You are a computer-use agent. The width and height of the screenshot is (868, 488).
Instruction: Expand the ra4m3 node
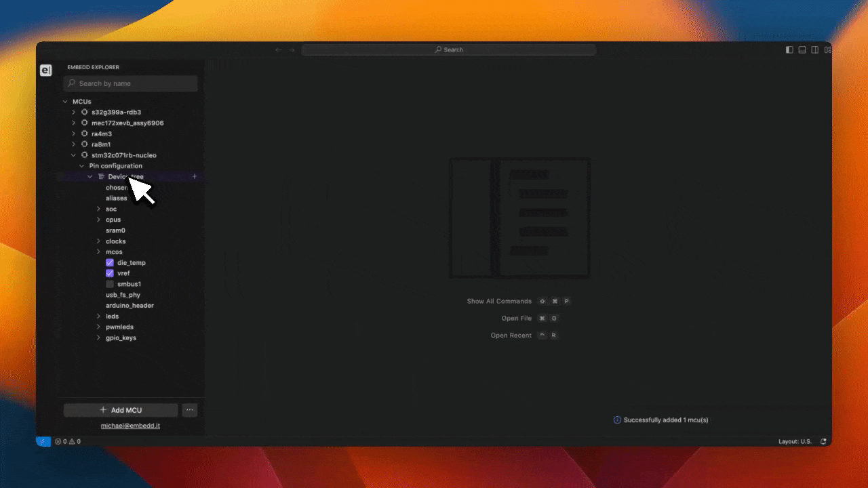74,134
